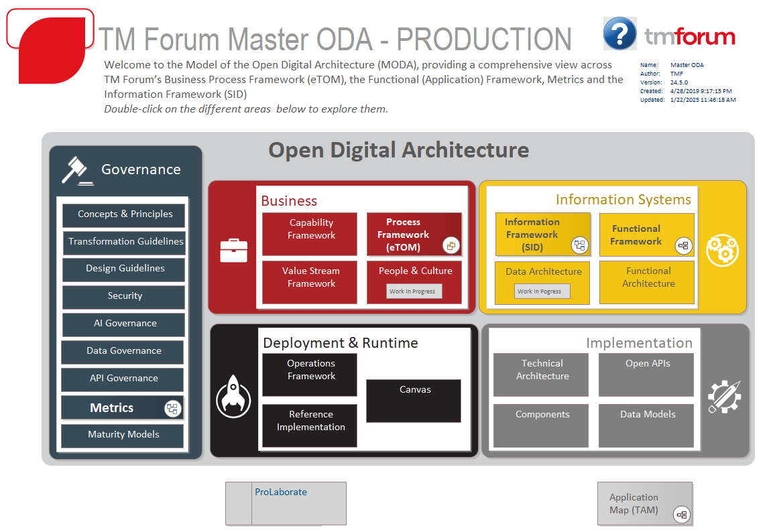Open Operations Framework
Viewport: 773px width, 532px height.
[310, 375]
